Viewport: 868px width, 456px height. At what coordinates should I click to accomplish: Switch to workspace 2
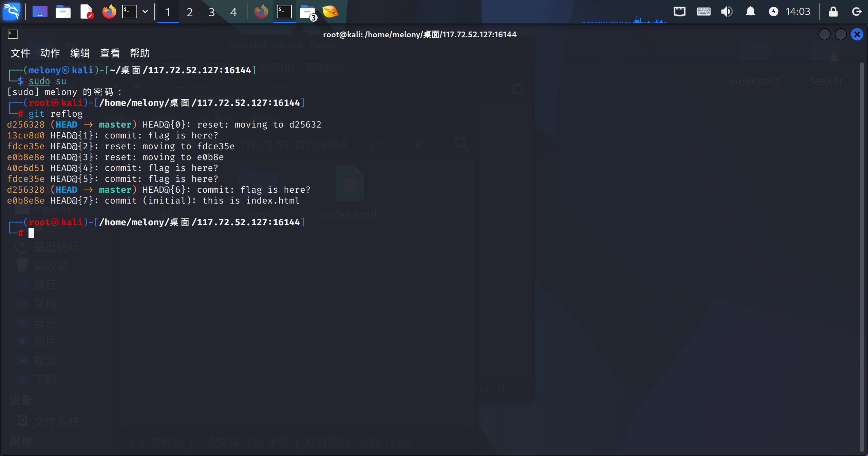(190, 13)
